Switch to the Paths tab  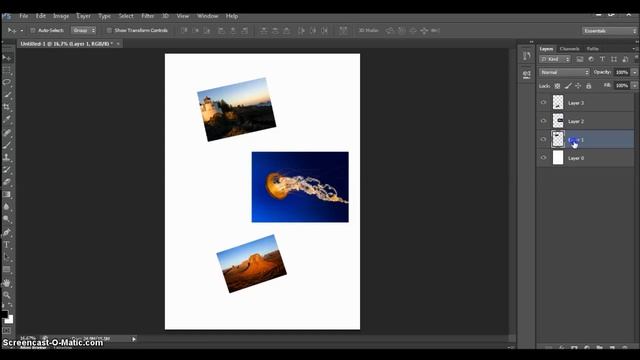point(592,49)
